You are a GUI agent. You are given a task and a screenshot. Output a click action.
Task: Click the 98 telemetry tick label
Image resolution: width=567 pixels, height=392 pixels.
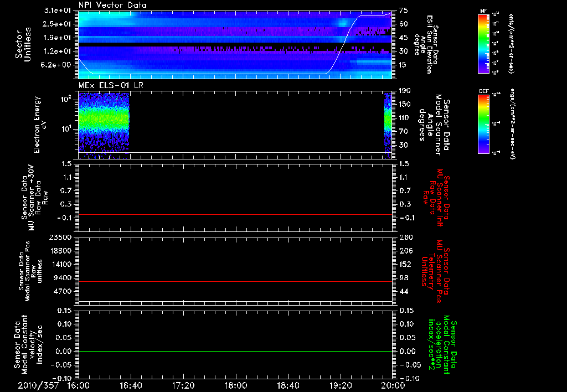click(404, 278)
